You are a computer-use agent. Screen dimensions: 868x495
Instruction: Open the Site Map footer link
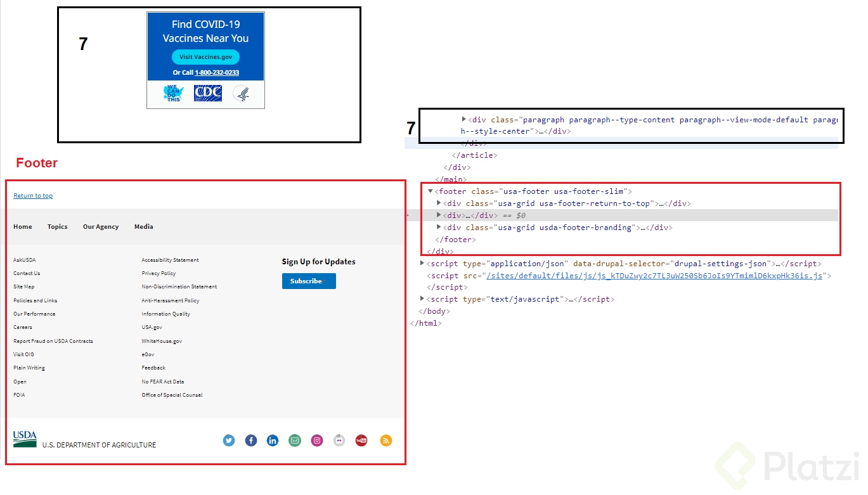[x=24, y=286]
